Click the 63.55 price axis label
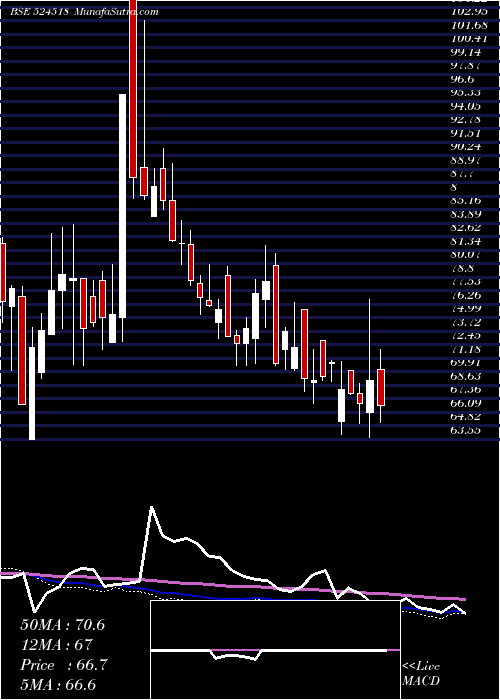500x700 pixels. (x=465, y=430)
